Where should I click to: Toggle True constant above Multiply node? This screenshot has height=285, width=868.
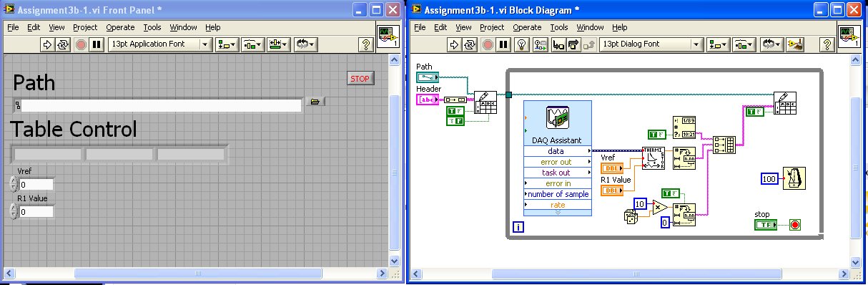tap(670, 193)
